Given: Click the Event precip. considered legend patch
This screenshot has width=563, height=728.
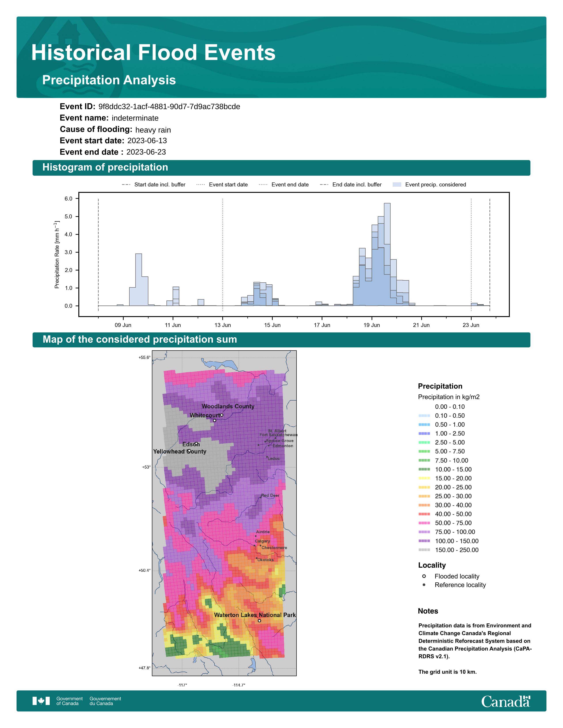Looking at the screenshot, I should tap(397, 185).
